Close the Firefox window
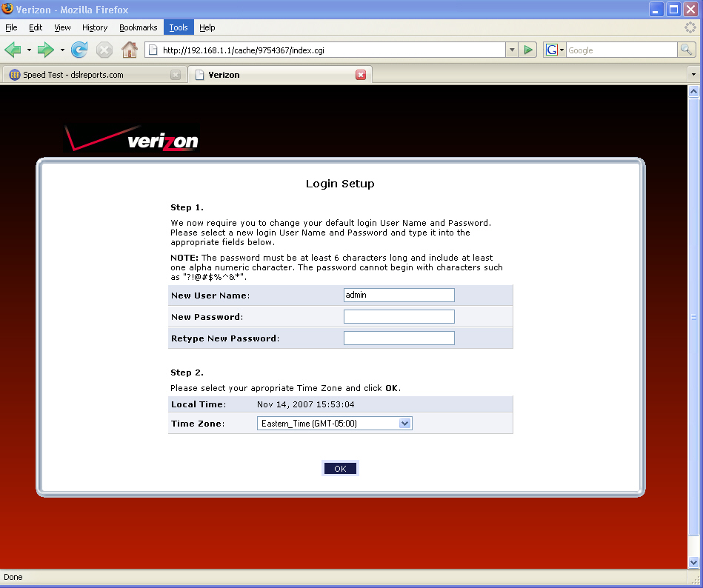The image size is (703, 588). (691, 10)
